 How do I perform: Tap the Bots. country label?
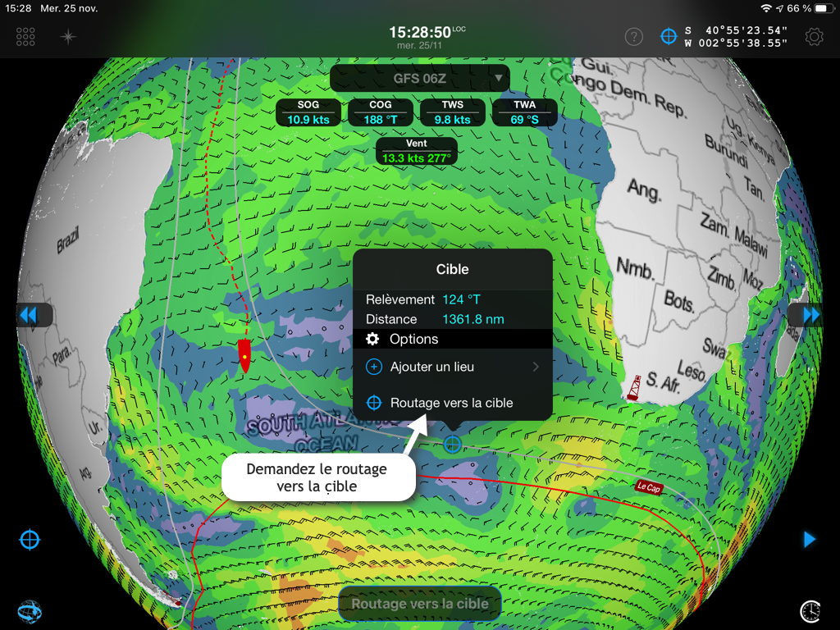tap(678, 301)
